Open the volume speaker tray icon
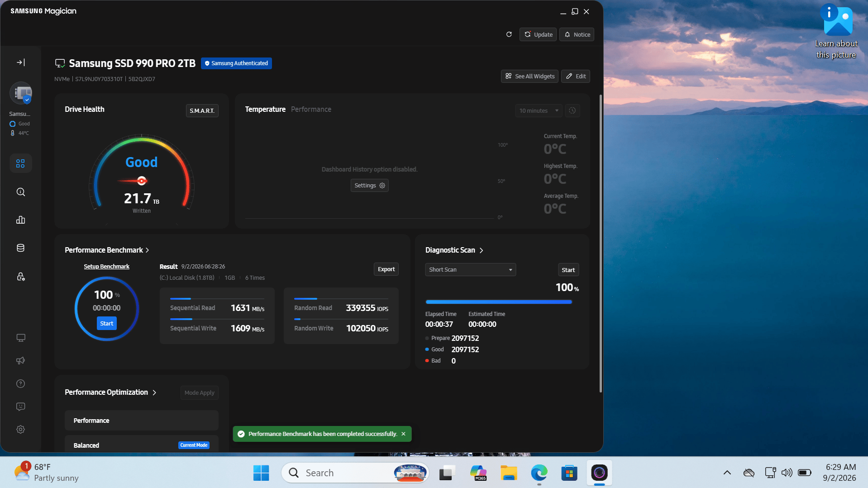This screenshot has width=868, height=488. pyautogui.click(x=787, y=473)
